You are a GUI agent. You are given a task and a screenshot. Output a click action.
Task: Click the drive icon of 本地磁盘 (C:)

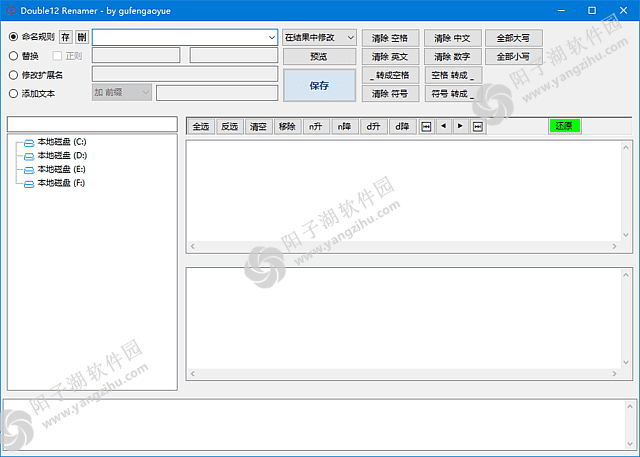point(29,143)
